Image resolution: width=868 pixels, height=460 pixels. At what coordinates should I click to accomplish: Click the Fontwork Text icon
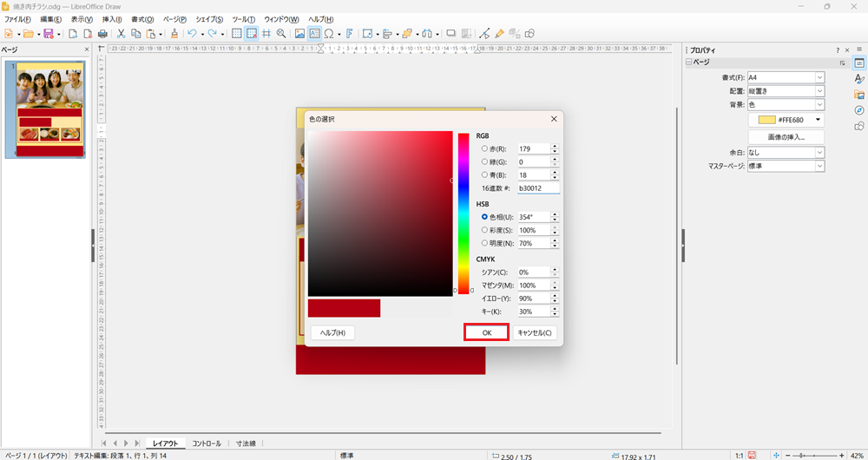pos(349,34)
